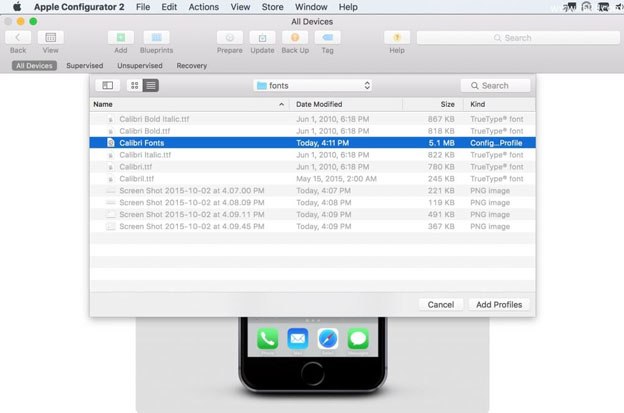
Task: Open the View toolbar icon
Action: 51,37
